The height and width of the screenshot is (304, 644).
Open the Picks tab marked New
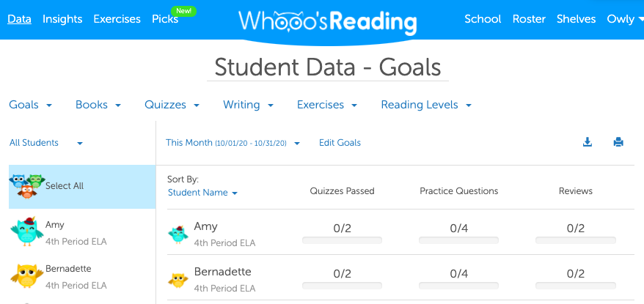165,19
